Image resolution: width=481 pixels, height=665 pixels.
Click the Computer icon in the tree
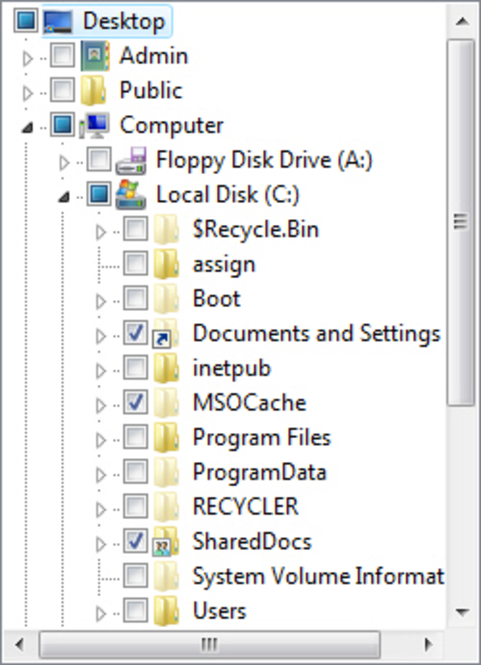click(94, 125)
